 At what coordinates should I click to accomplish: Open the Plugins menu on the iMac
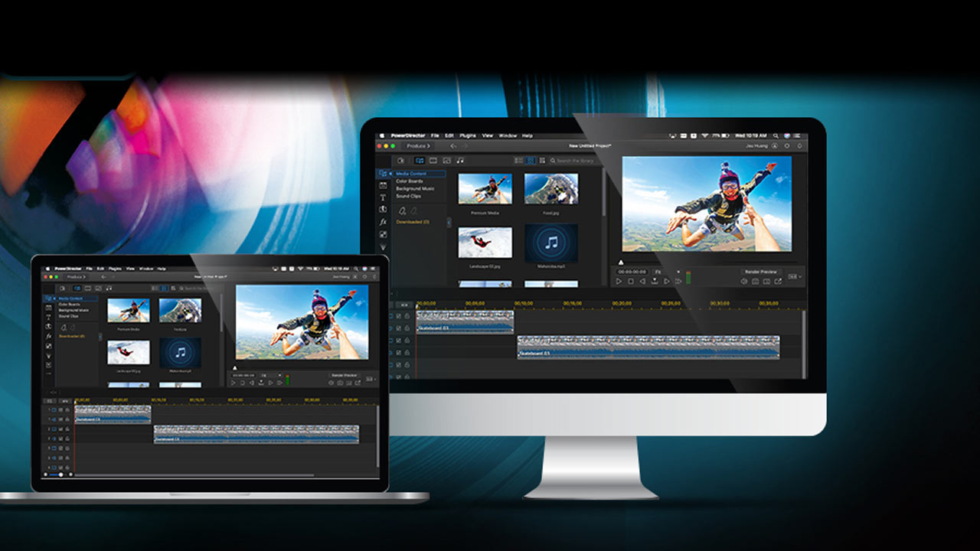tap(468, 135)
